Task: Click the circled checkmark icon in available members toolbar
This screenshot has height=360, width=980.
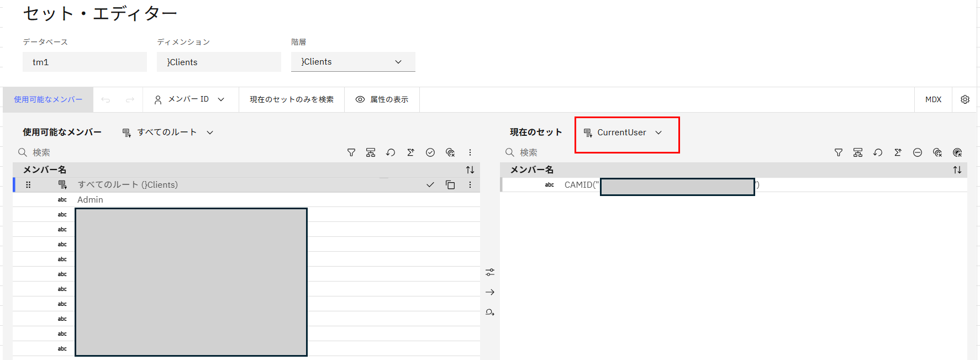Action: coord(430,152)
